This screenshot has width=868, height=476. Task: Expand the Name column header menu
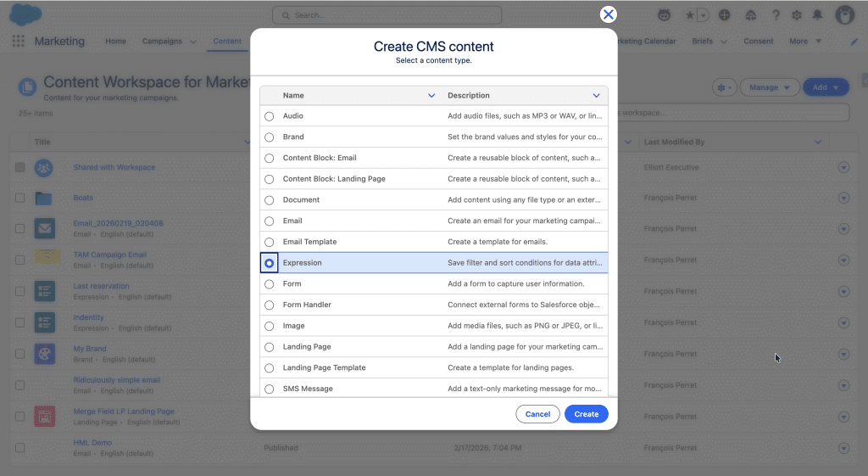pyautogui.click(x=431, y=96)
